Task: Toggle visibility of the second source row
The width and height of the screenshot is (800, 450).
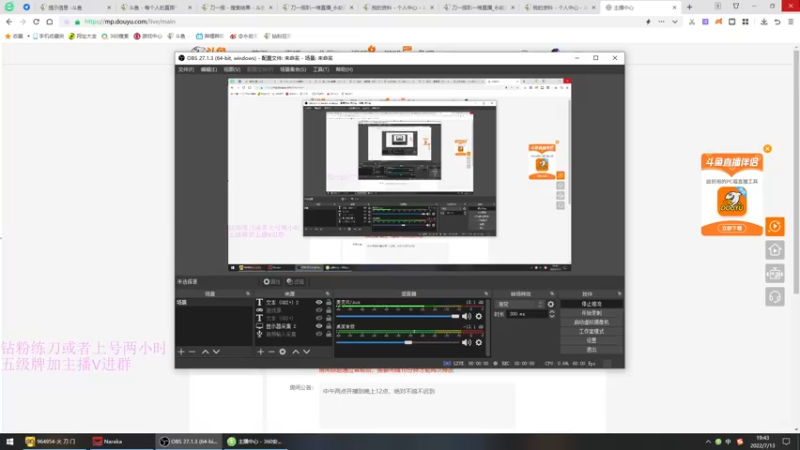Action: click(319, 310)
